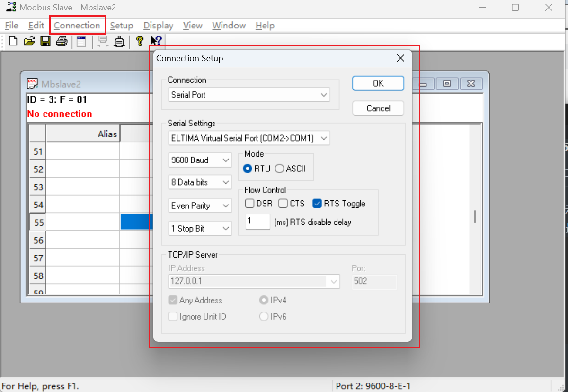Uncheck the RTS Toggle checkbox
This screenshot has height=392, width=568.
[317, 204]
